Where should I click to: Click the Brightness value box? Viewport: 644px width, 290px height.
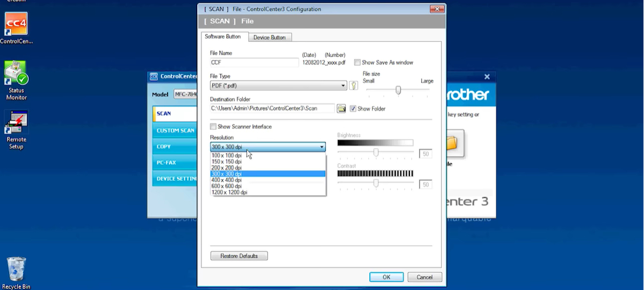[425, 154]
